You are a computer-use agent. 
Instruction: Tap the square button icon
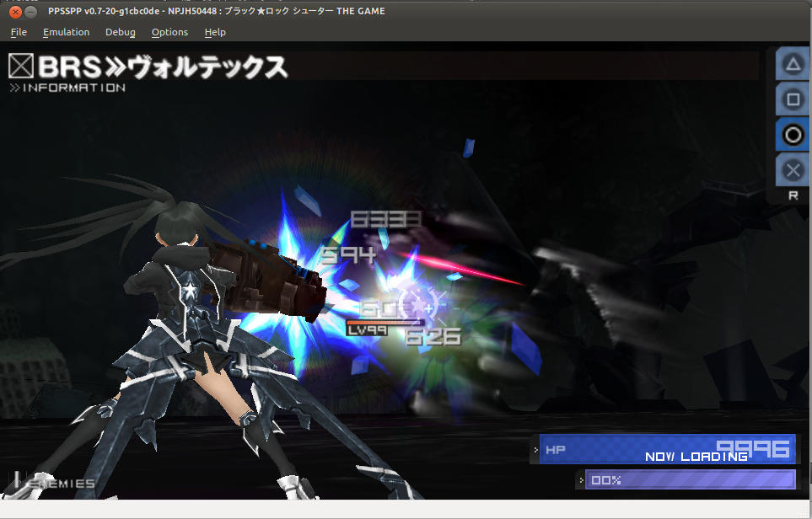pos(793,99)
